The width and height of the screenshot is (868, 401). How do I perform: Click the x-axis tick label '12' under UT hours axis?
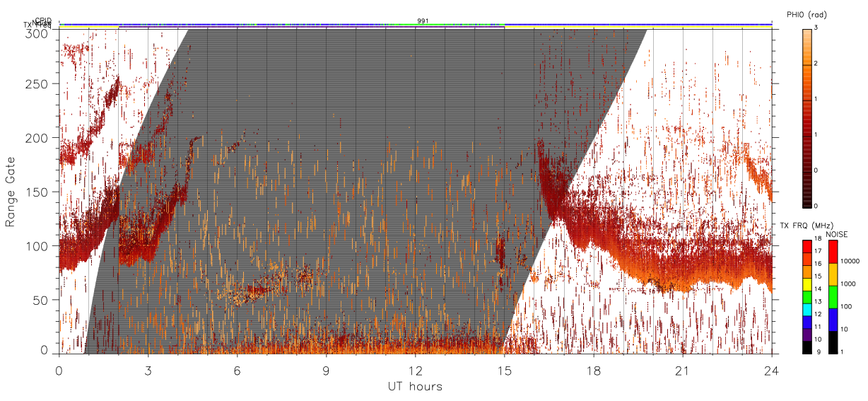pos(416,370)
